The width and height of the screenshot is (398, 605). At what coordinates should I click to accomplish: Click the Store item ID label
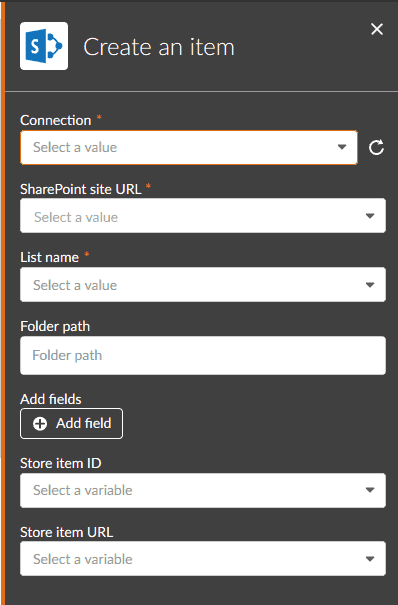(x=61, y=463)
